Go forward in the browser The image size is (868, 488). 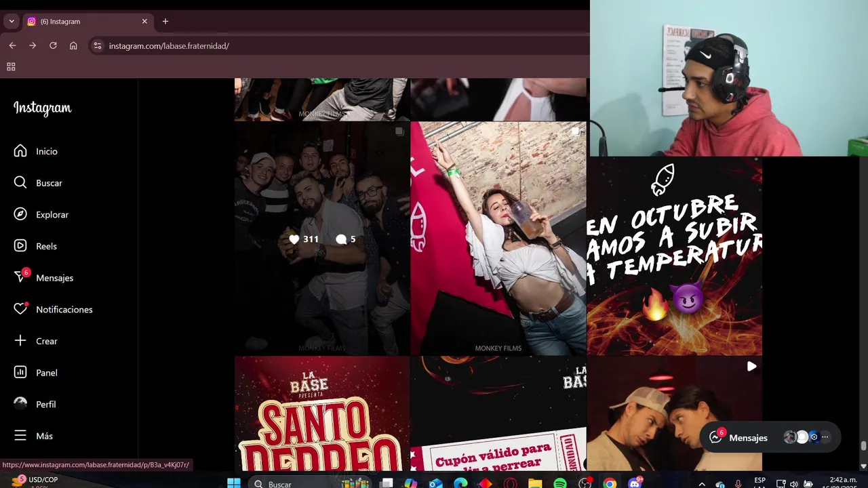(x=33, y=45)
